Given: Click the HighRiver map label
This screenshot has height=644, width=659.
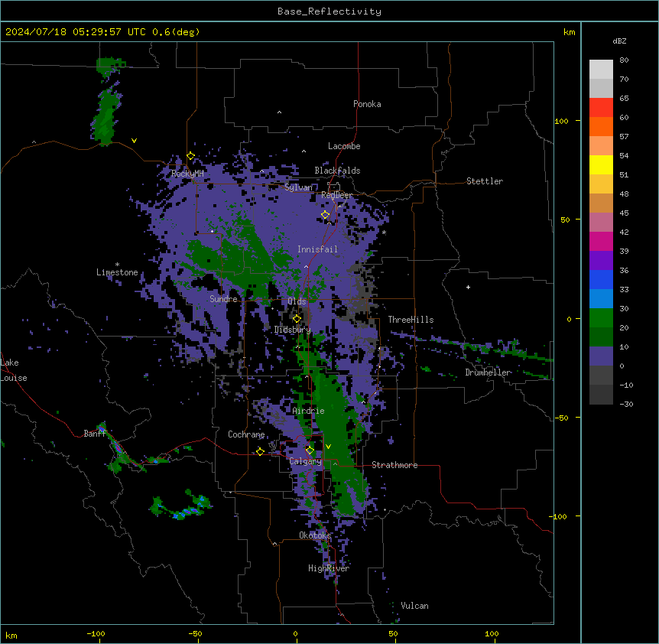Looking at the screenshot, I should click(x=329, y=568).
